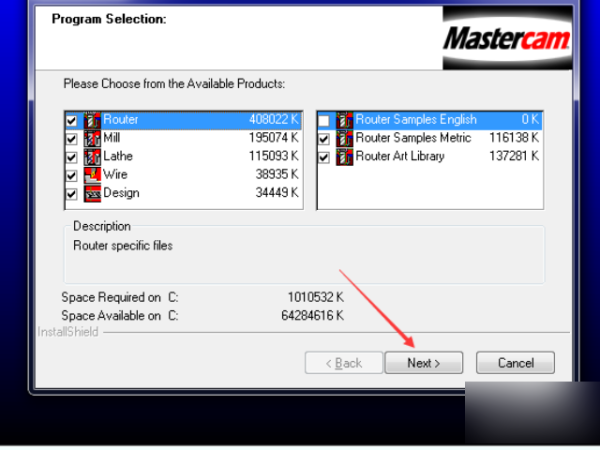Select the Router Samples Metric label
The width and height of the screenshot is (600, 450).
[413, 138]
